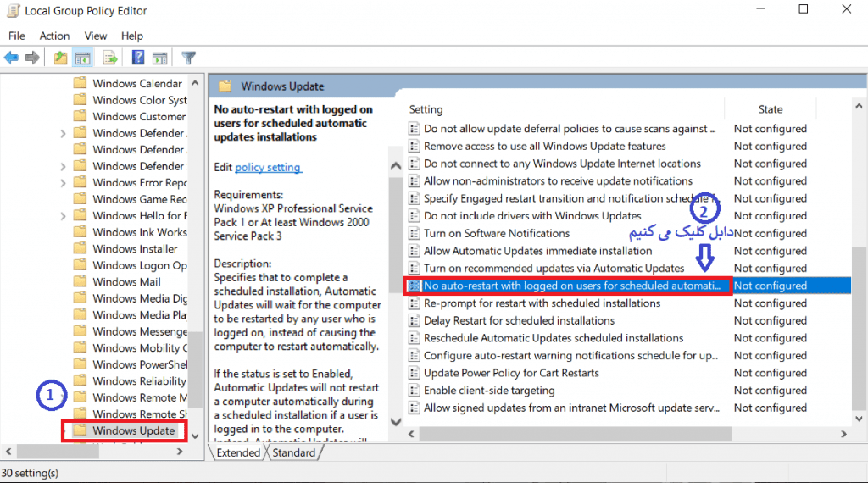
Task: Click the Filter funnel toolbar icon
Action: [188, 58]
